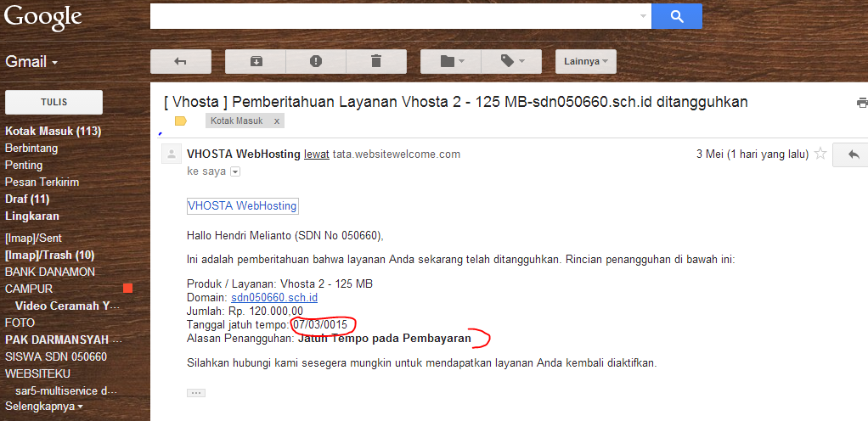Open the sar5-multiservice sublabel

tap(66, 390)
